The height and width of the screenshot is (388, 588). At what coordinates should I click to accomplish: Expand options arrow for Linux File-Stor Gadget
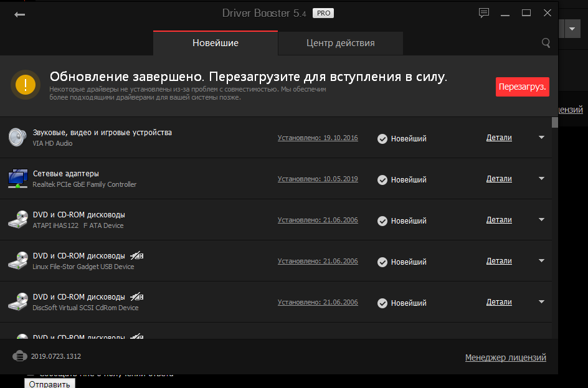[x=541, y=261]
